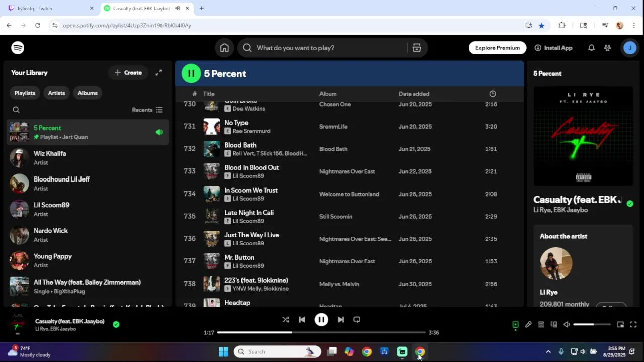Open Wiz Khalifa artist in library
The image size is (644, 362).
pos(88,158)
